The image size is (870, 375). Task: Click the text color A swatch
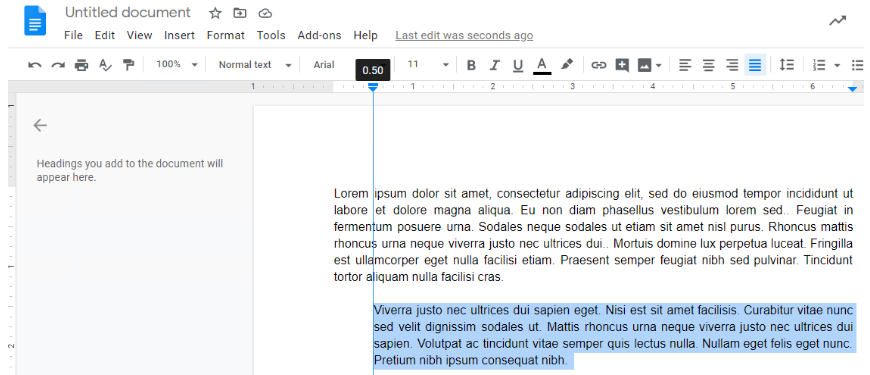542,65
